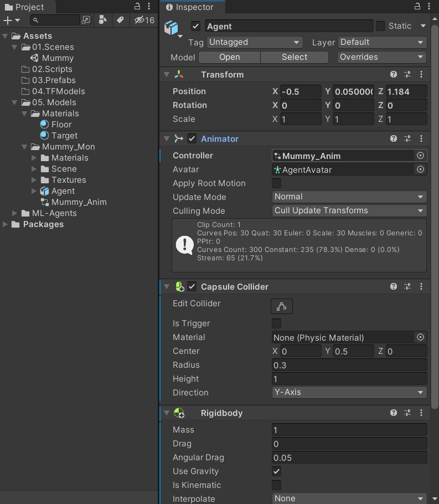This screenshot has width=439, height=504.
Task: Collapse the Transform component foldout
Action: pos(167,75)
